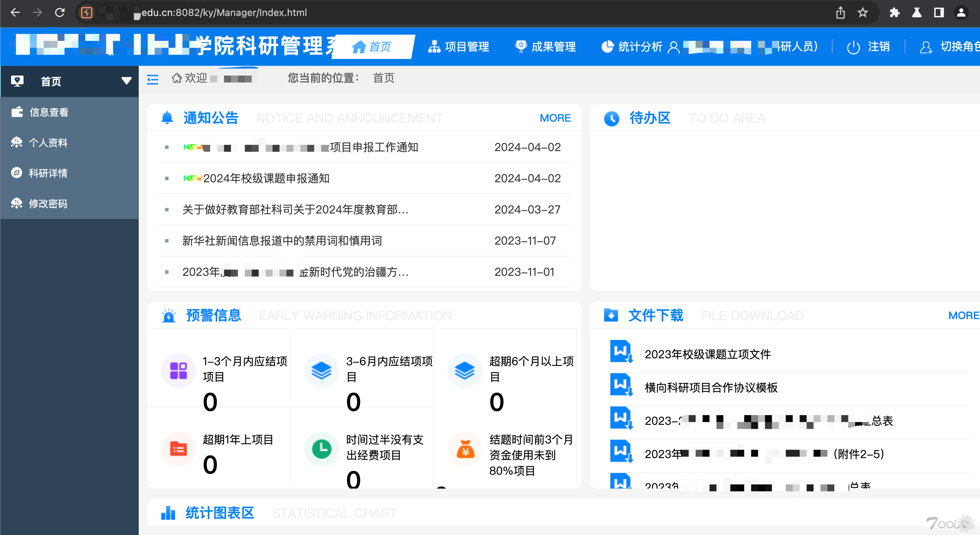Open 修改密码 in the sidebar
This screenshot has height=535, width=980.
pos(69,203)
